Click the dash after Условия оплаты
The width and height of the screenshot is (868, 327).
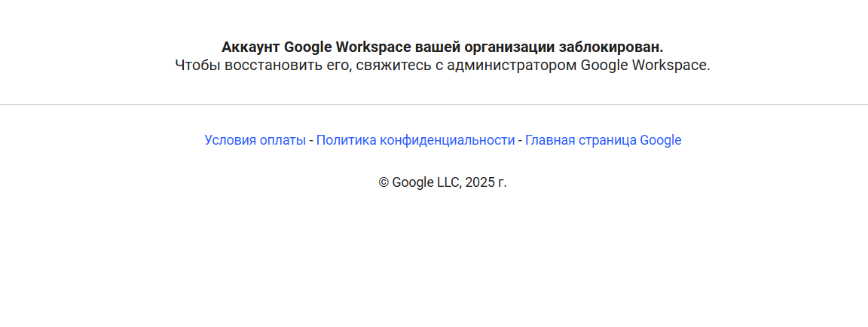point(311,140)
